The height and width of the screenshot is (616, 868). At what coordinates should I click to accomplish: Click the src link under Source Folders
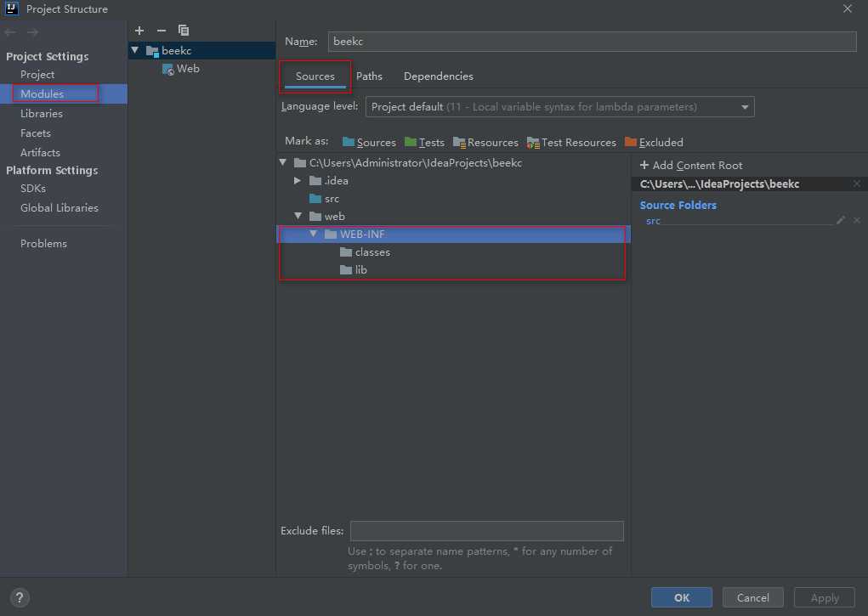653,221
